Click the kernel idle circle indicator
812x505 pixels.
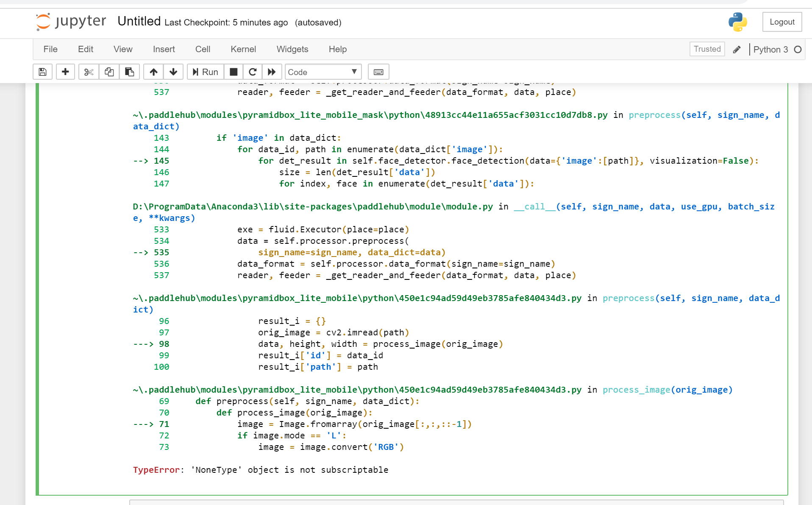tap(798, 50)
